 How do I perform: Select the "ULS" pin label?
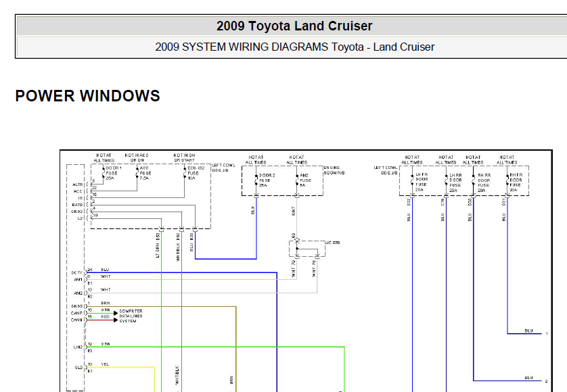[78, 368]
